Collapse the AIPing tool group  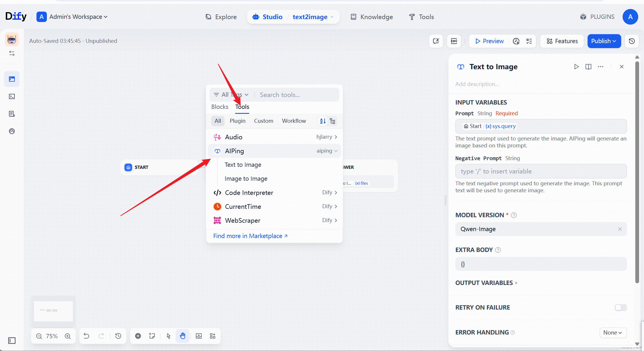click(336, 151)
